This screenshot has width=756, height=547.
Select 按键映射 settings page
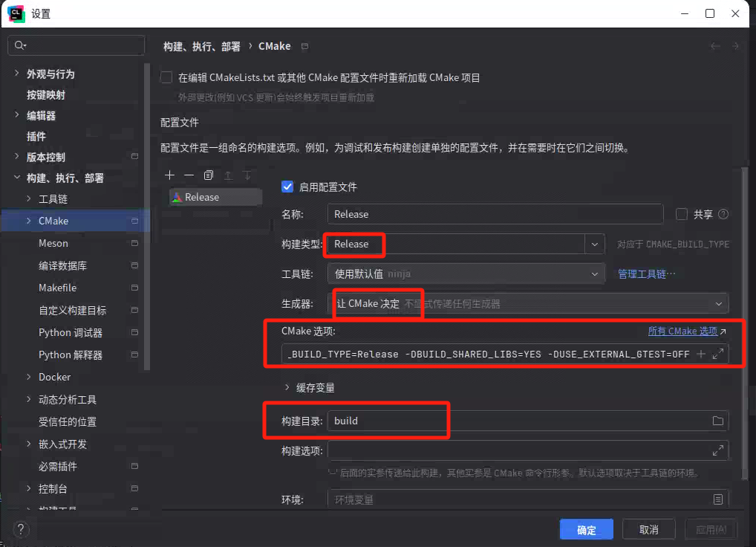coord(46,95)
